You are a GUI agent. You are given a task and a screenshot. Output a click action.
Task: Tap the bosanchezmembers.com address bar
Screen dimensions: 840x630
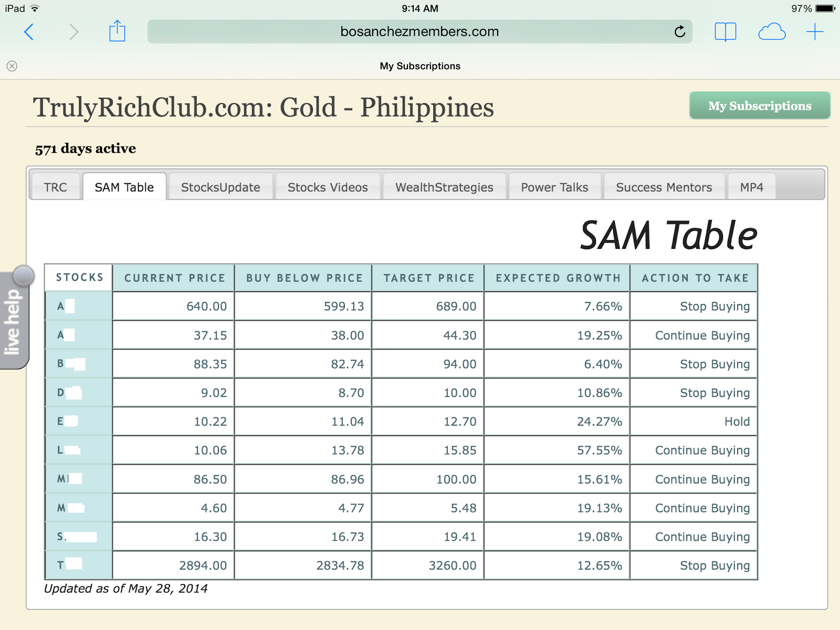click(x=420, y=31)
